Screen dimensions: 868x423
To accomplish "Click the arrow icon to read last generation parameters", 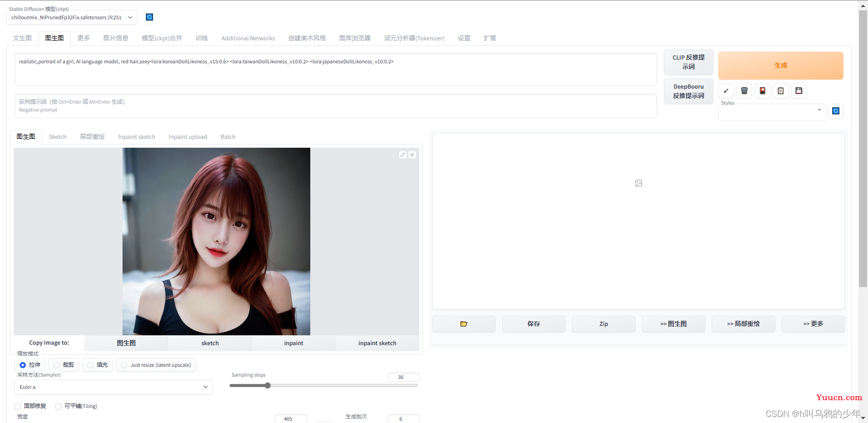I will 726,91.
